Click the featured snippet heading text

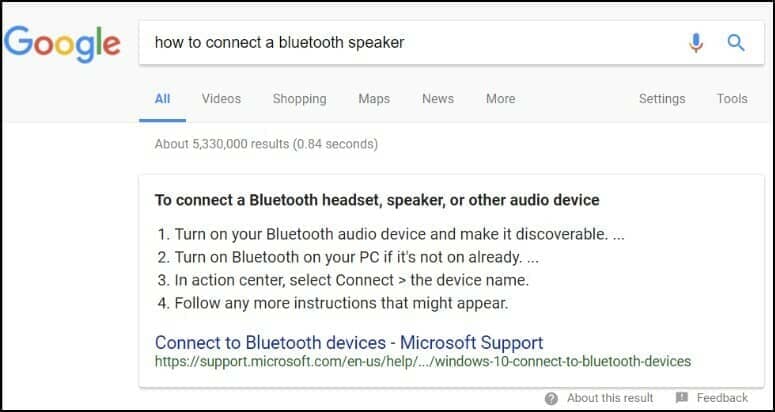point(377,200)
